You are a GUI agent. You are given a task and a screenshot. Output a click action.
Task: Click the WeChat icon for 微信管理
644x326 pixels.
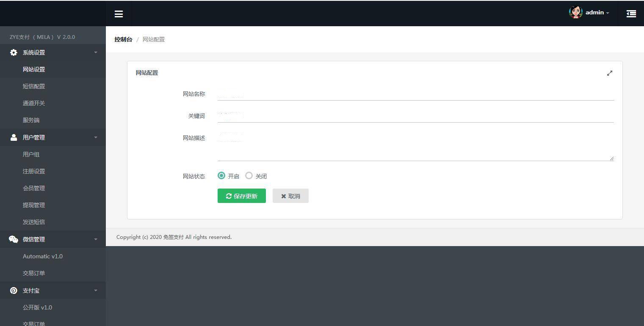click(14, 239)
